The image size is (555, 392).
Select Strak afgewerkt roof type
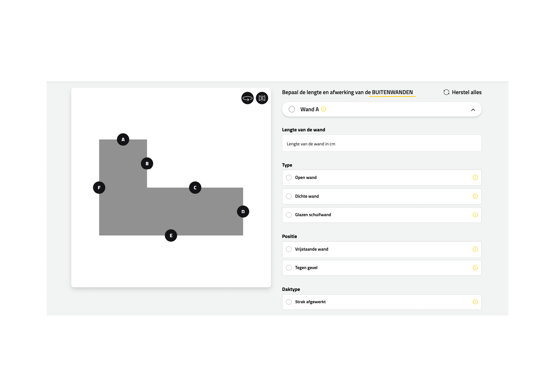[289, 302]
